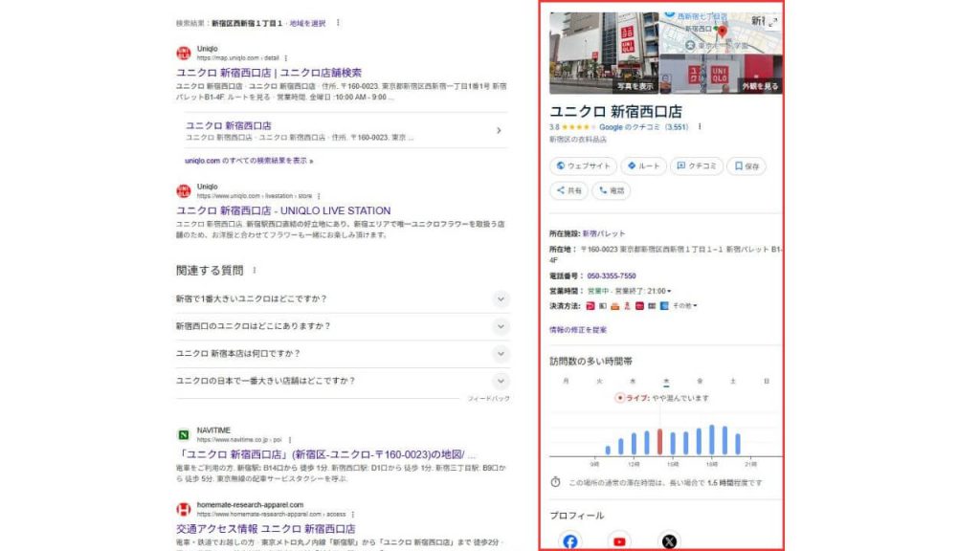The image size is (980, 551).
Task: Open options menu for livestation result
Action: [x=319, y=196]
